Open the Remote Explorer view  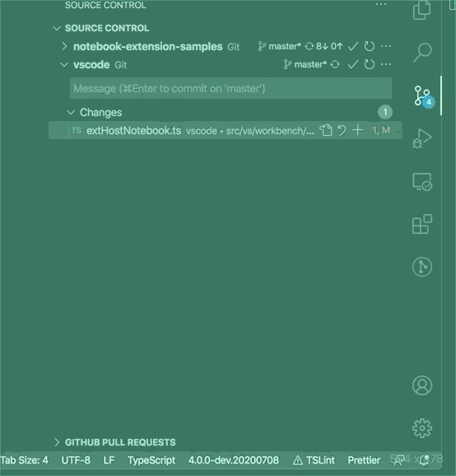tap(422, 181)
